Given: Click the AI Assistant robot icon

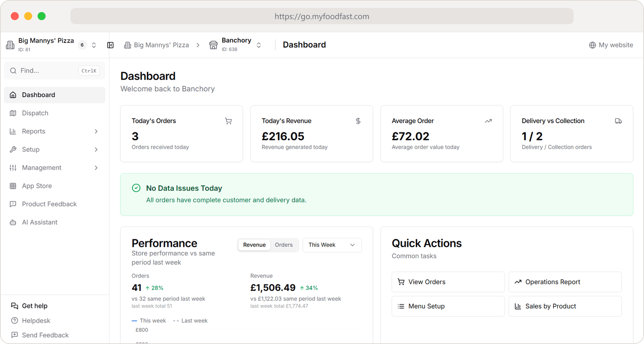Looking at the screenshot, I should point(13,222).
